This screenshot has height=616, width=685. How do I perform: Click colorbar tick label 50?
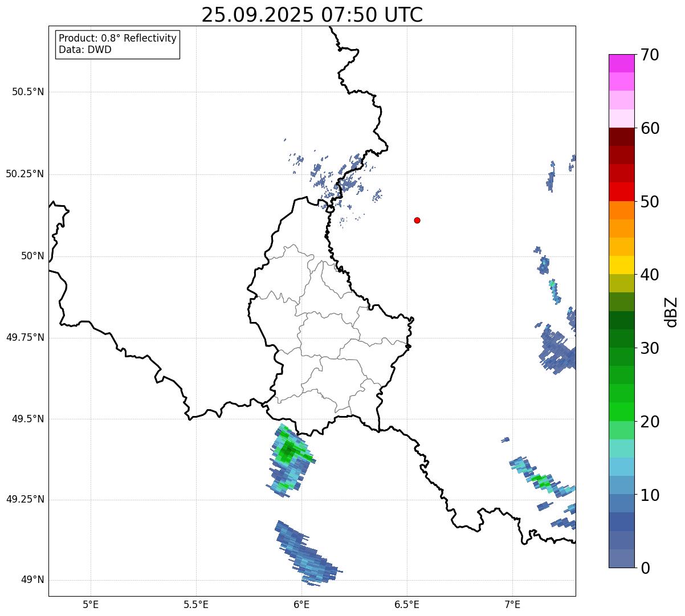(650, 202)
